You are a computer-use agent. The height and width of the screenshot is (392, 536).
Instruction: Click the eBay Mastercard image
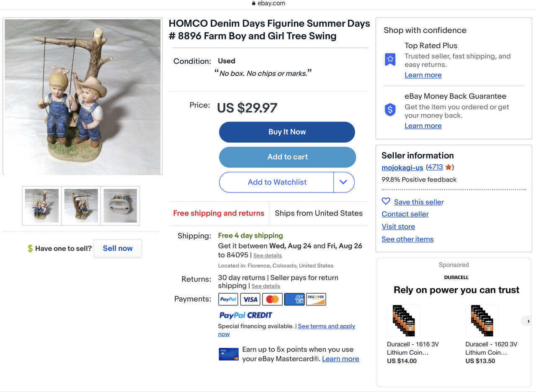point(228,354)
